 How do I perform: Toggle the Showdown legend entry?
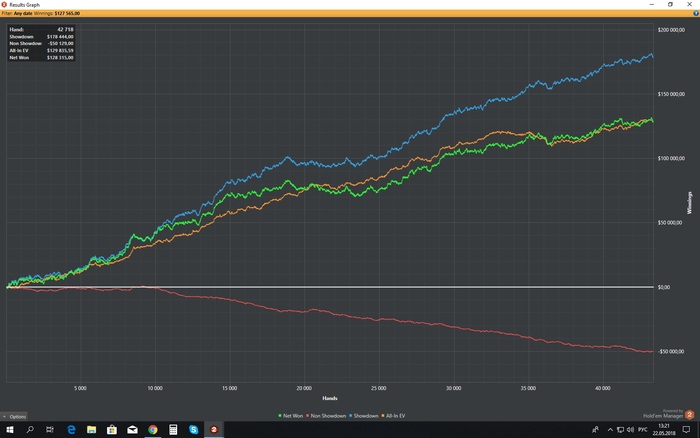364,416
